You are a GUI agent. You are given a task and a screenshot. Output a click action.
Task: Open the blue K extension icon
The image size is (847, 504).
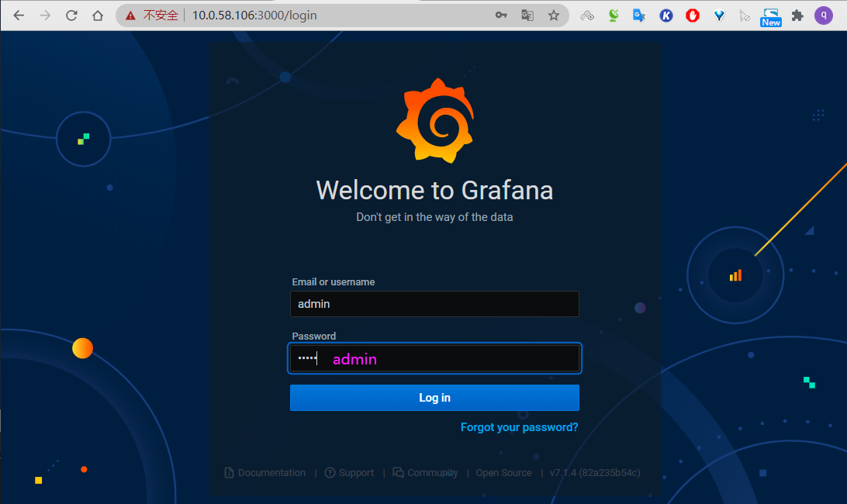pos(666,16)
